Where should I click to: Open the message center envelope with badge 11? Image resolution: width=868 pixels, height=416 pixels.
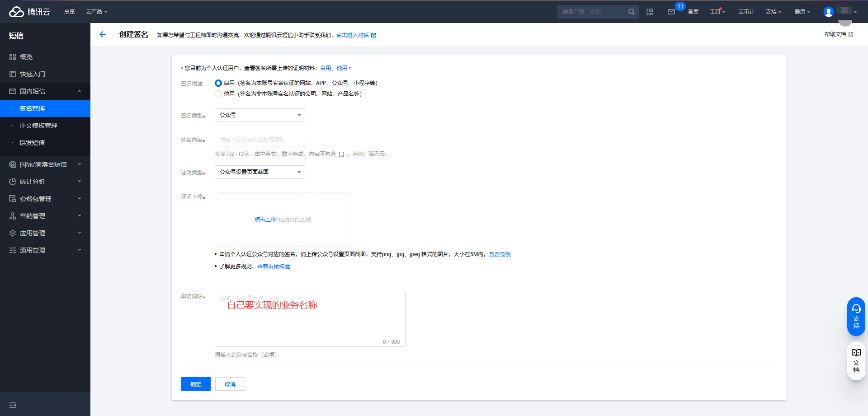[672, 12]
